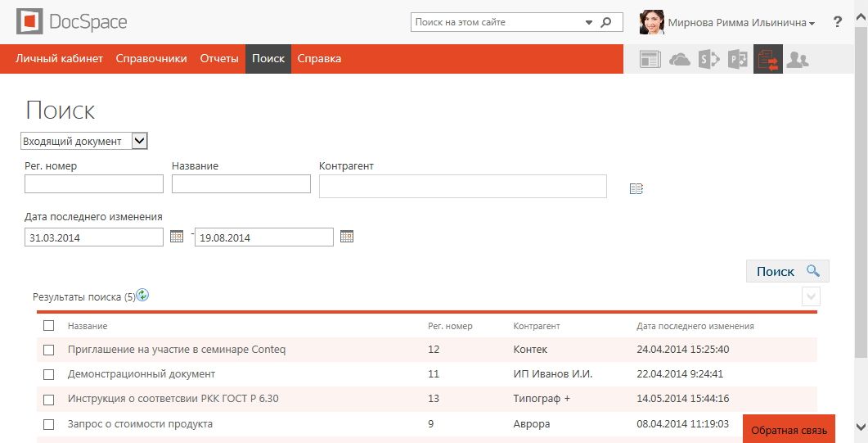Select the document exchange icon
This screenshot has height=443, width=868.
[768, 59]
